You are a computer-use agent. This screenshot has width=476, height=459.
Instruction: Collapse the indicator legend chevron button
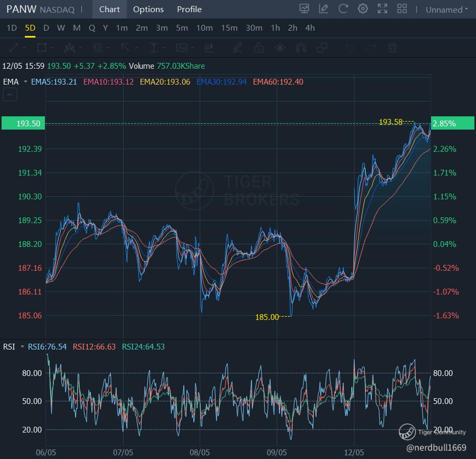pos(10,95)
